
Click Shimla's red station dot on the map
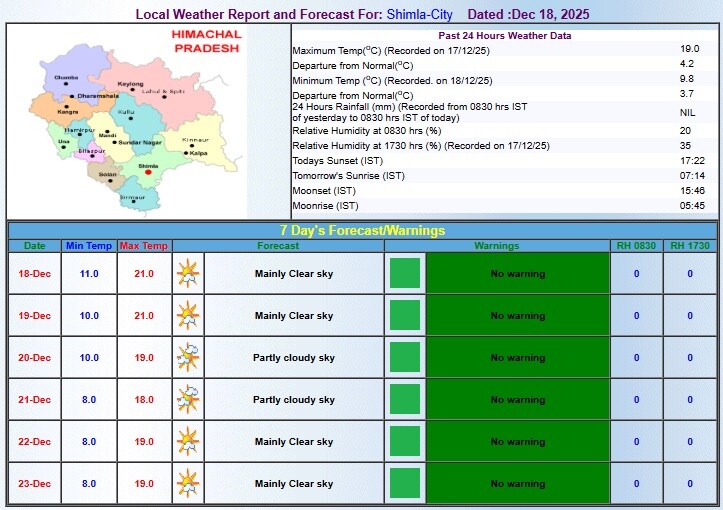click(x=148, y=171)
